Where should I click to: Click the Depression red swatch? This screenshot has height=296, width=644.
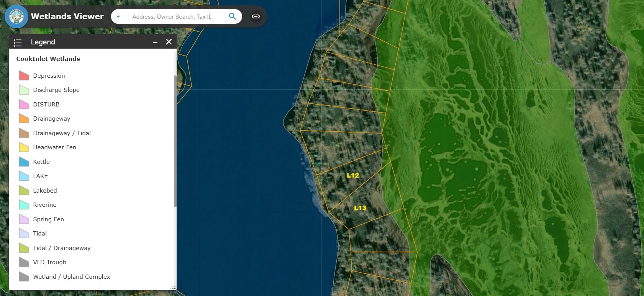tap(24, 76)
